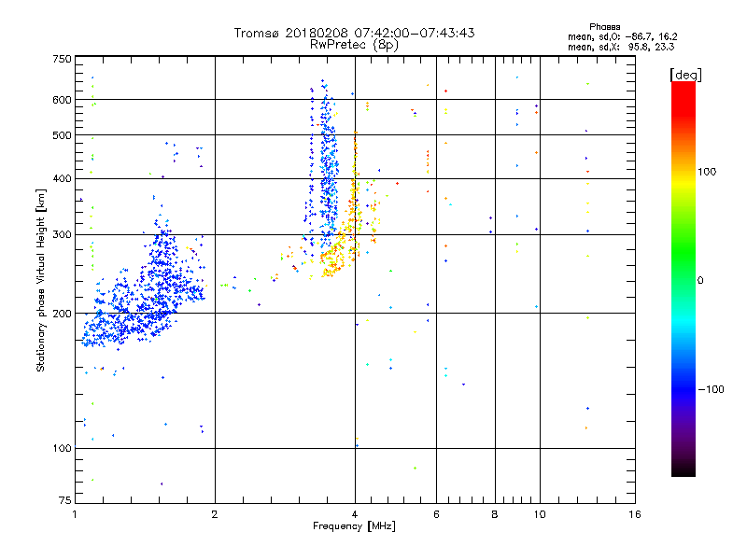The height and width of the screenshot is (560, 747).
Task: Click the 'Frequency [MHz]' axis title
Action: (354, 526)
